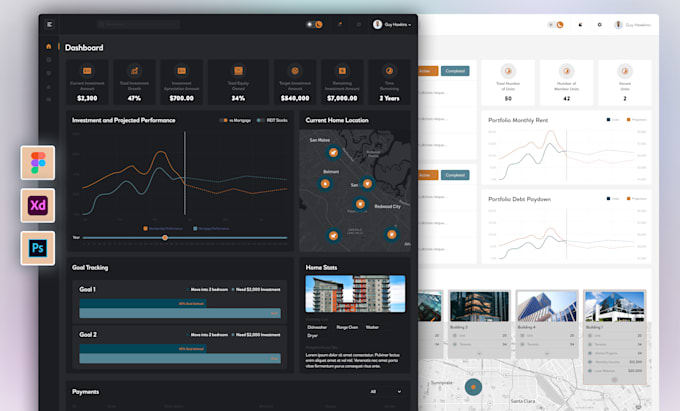Viewport: 680px width, 411px height.
Task: Click the Payments section heading
Action: (x=85, y=391)
